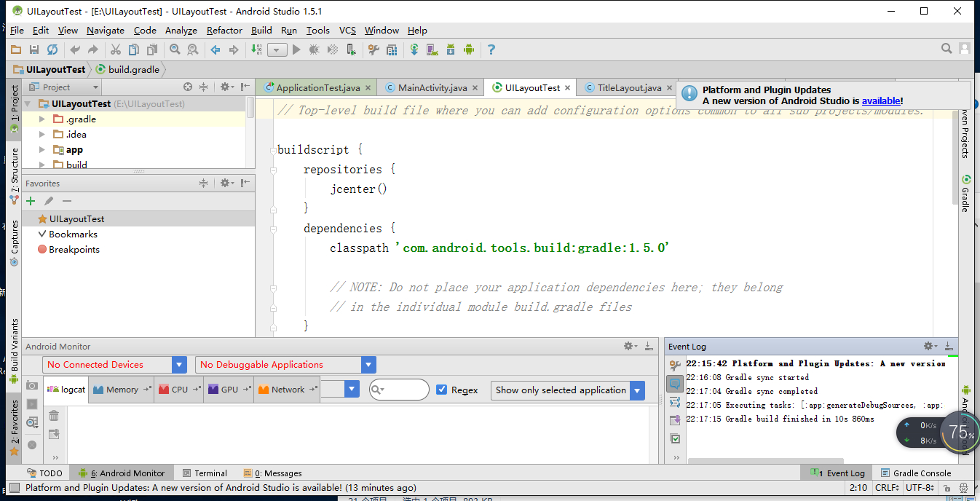Take a screenshot with camera icon
Viewport: 980px width, 501px height.
coord(32,385)
